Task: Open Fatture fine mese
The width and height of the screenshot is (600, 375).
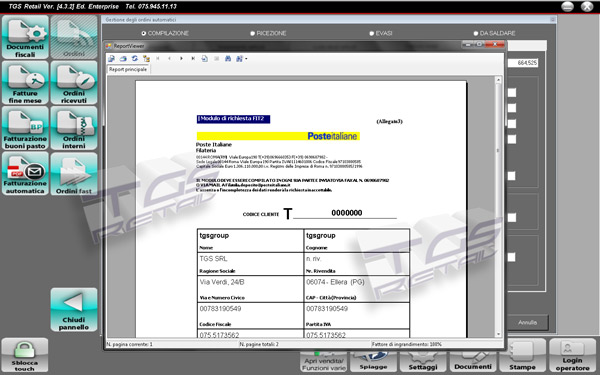Action: [x=25, y=83]
